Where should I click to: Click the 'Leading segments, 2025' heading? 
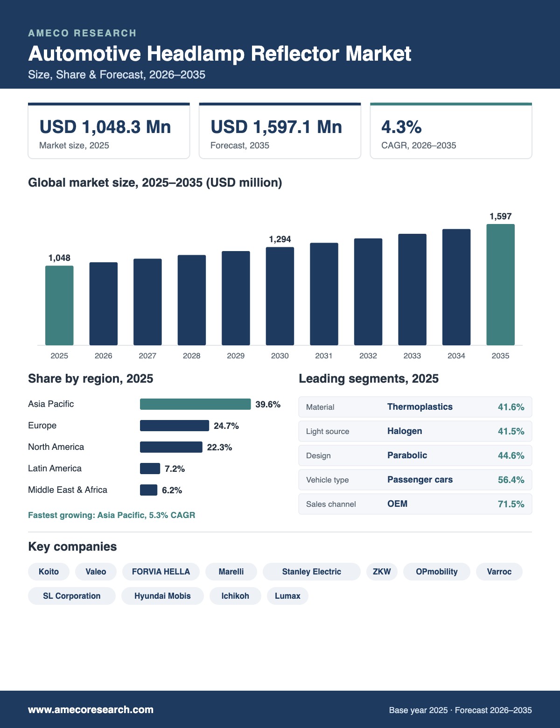point(369,378)
